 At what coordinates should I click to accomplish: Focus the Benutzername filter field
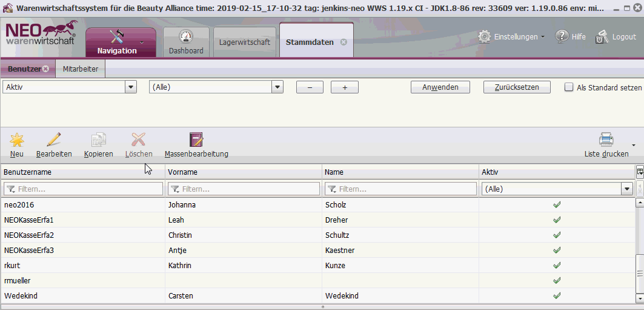click(x=83, y=189)
